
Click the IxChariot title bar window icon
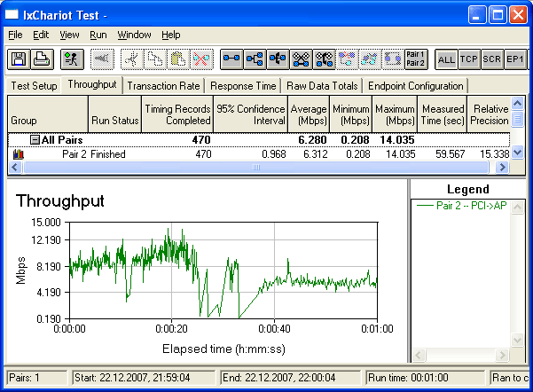(12, 14)
